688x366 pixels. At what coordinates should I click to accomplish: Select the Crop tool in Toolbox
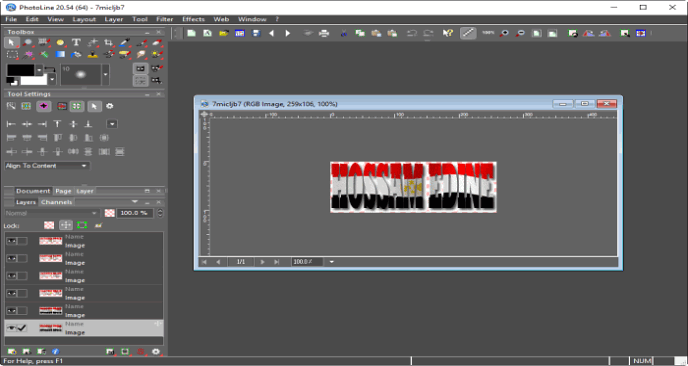coord(108,43)
